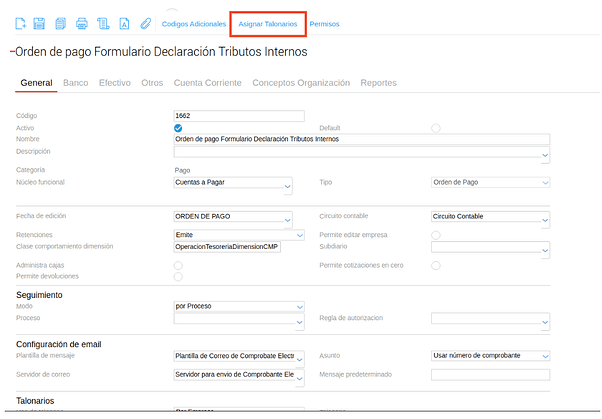Open the Tipo dropdown showing Orden de Pago
This screenshot has width=602, height=419.
[490, 183]
